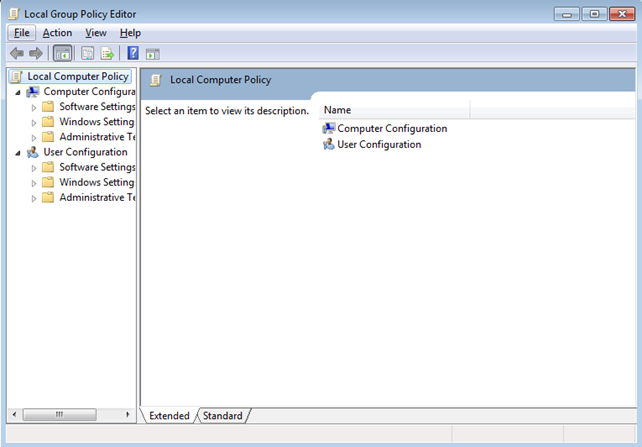Select Local Computer Policy root node

tap(77, 76)
